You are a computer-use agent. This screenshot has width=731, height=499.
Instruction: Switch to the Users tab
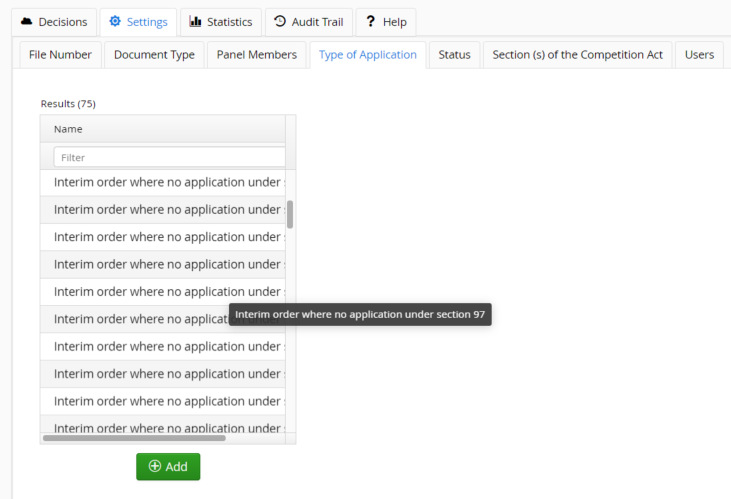pos(699,55)
